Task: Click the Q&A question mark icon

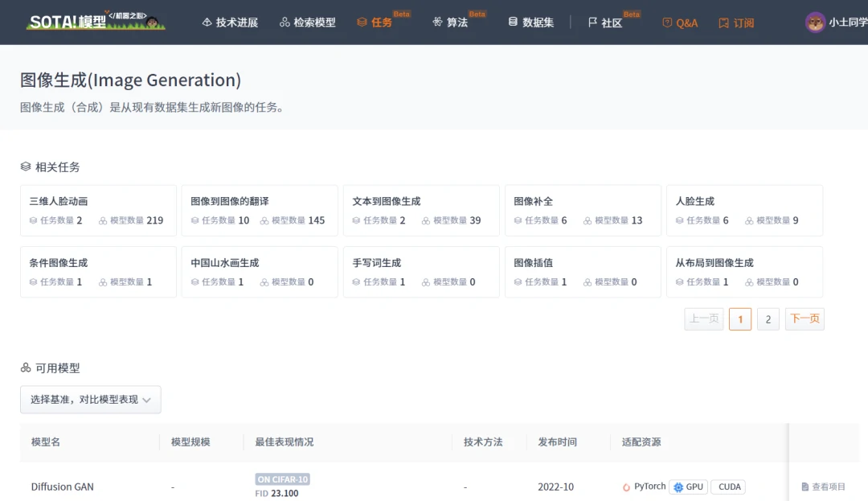Action: [667, 23]
